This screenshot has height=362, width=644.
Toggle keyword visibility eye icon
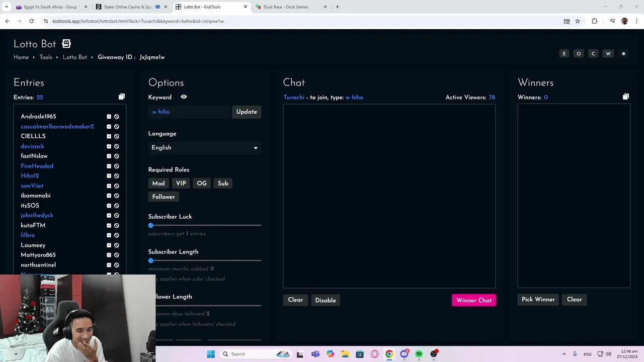184,97
